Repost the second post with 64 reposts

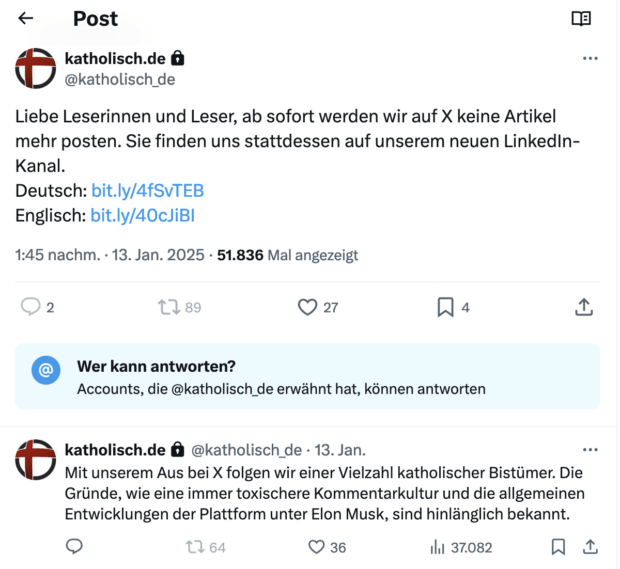pyautogui.click(x=196, y=547)
